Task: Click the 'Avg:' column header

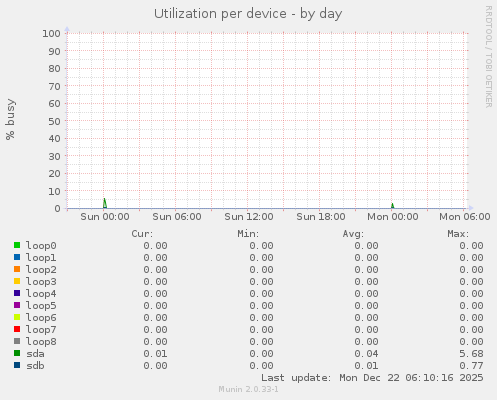Action: point(353,234)
